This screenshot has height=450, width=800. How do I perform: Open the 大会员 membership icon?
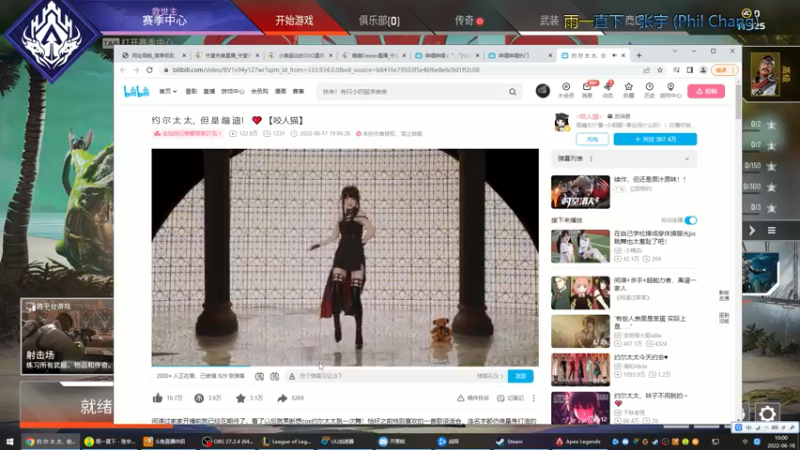(x=566, y=90)
